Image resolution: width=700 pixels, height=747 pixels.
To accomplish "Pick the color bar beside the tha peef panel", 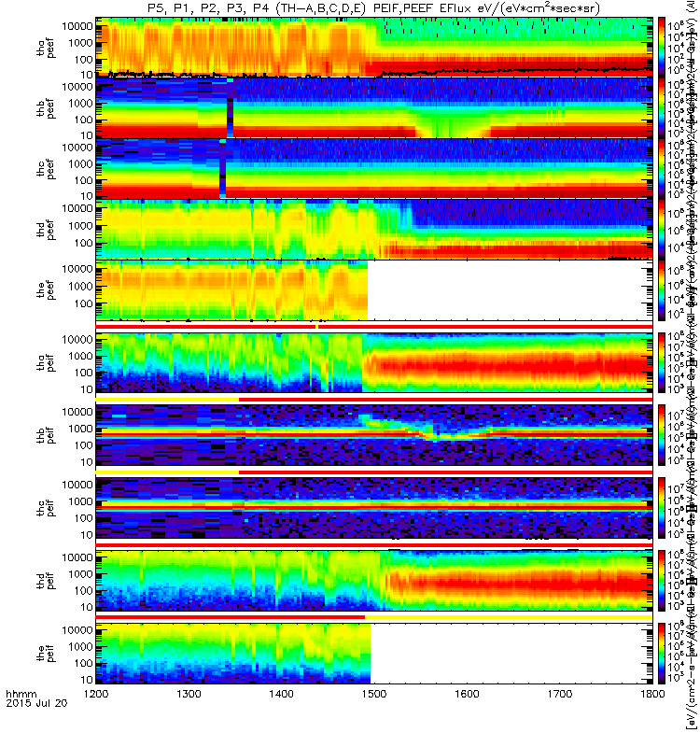I will tap(662, 48).
